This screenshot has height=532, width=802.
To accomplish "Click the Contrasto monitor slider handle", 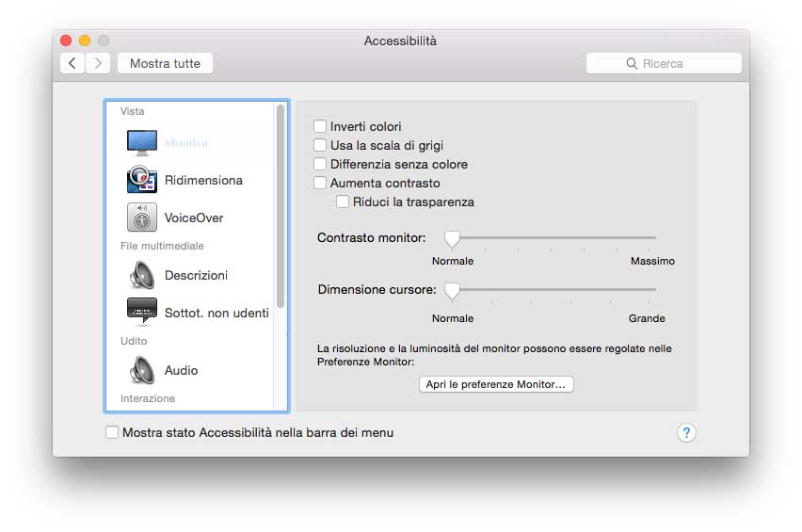I will (x=452, y=238).
